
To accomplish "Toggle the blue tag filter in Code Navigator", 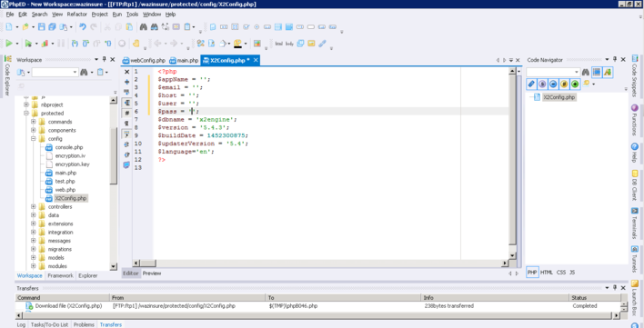I will coord(531,84).
